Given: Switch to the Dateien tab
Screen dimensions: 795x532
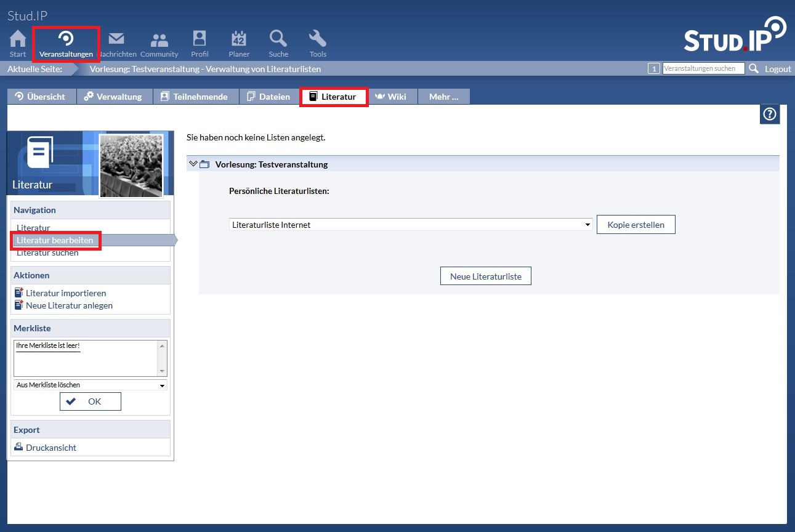Looking at the screenshot, I should 268,97.
